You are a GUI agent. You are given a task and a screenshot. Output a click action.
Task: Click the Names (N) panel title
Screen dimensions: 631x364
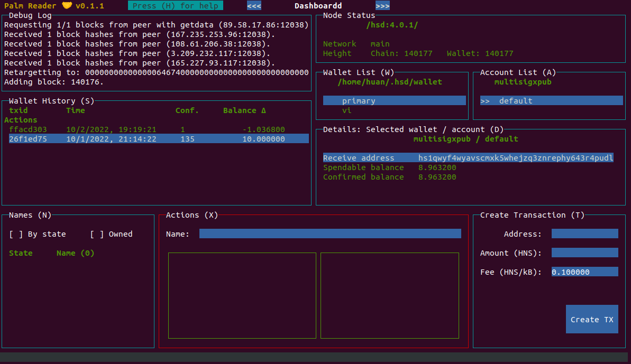coord(30,215)
